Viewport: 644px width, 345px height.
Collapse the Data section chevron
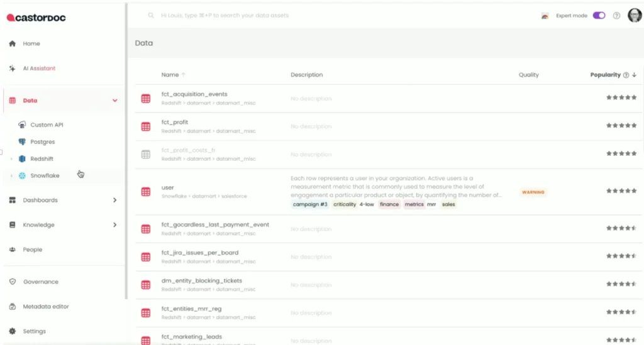[x=115, y=101]
